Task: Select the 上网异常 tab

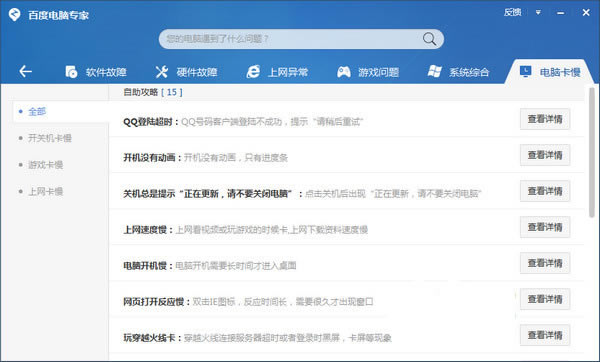Action: (277, 72)
